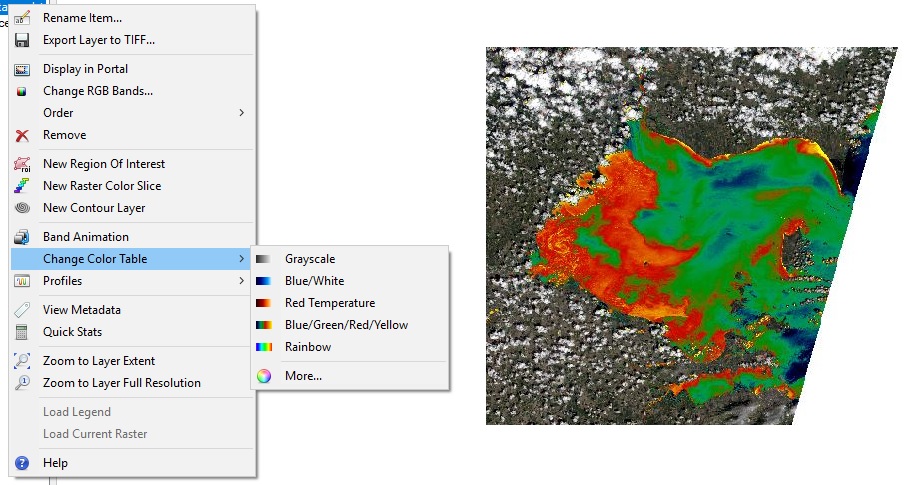Open More color tables option
907x485 pixels.
[303, 376]
